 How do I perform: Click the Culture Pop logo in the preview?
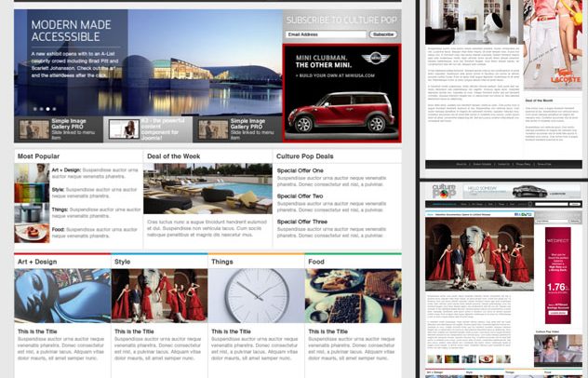pos(444,190)
